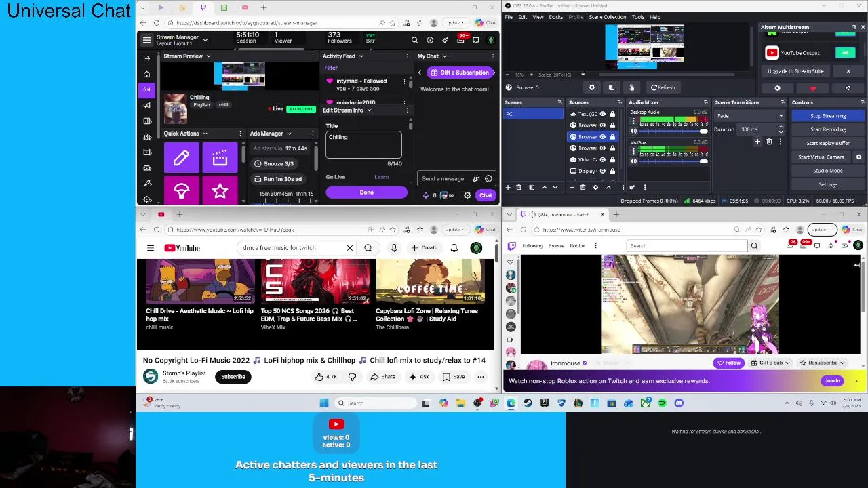Toggle lock on Text (GDI) source
Screen dimensions: 868x488
(612, 114)
